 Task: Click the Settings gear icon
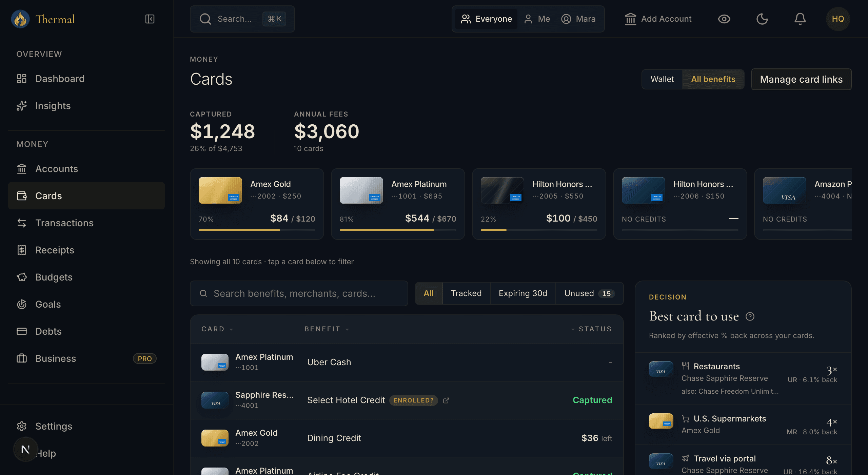point(22,426)
